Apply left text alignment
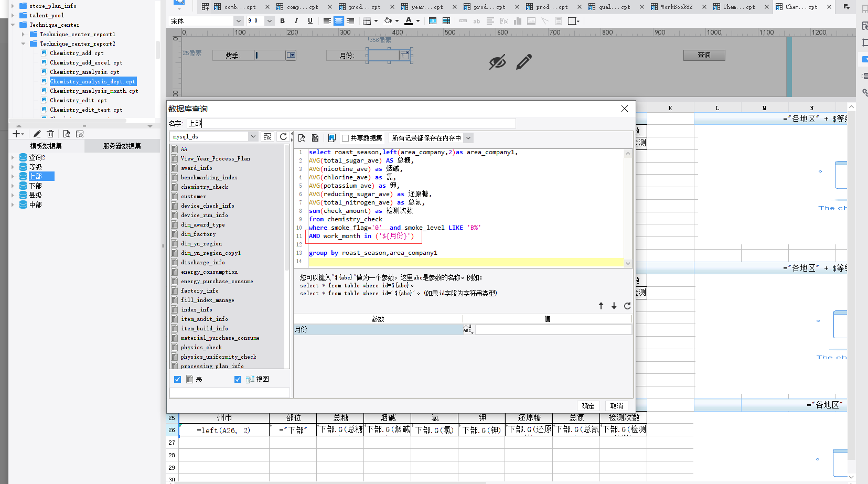This screenshot has height=484, width=868. click(x=327, y=21)
